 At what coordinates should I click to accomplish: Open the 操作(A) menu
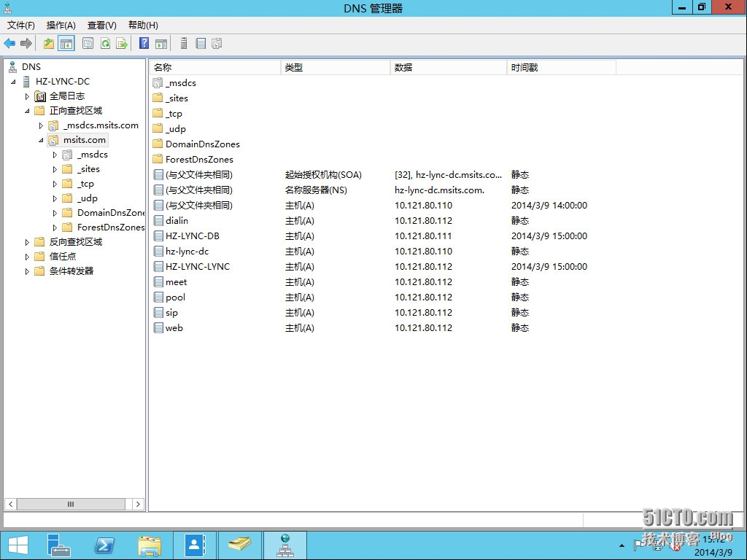pos(61,26)
